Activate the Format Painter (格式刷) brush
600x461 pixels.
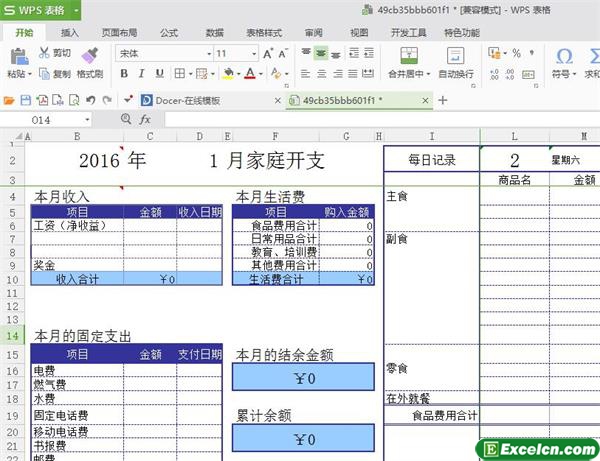pyautogui.click(x=90, y=55)
